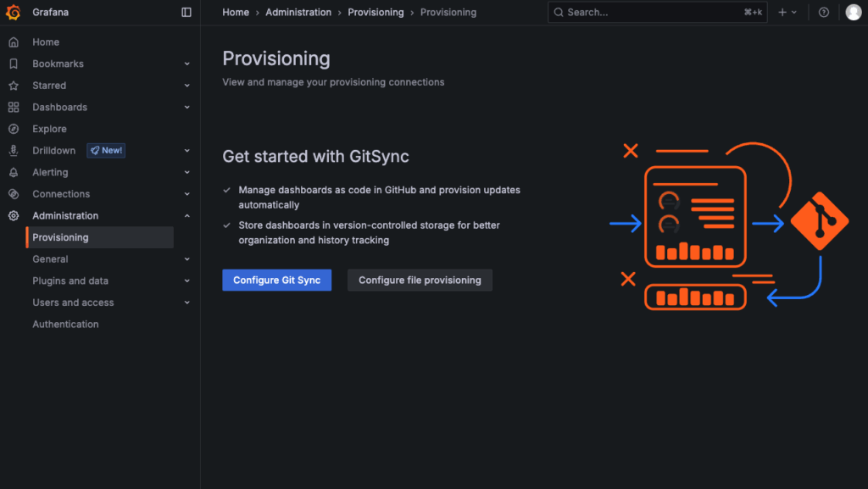The width and height of the screenshot is (868, 489).
Task: Click Configure file provisioning button
Action: tap(420, 281)
